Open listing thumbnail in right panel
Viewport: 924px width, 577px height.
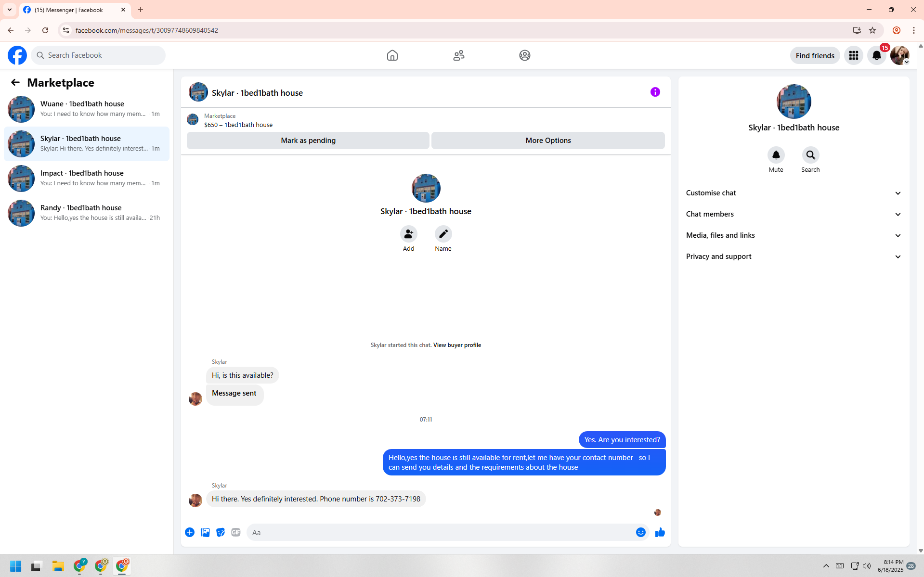tap(794, 102)
